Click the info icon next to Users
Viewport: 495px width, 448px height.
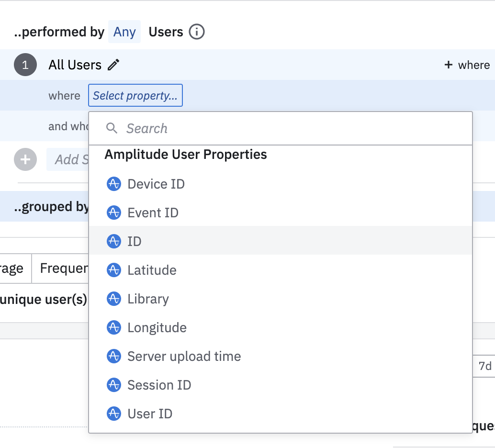197,32
